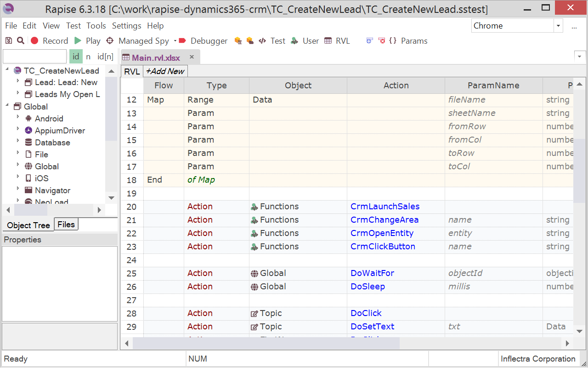Click the Params curly braces icon

pyautogui.click(x=393, y=41)
